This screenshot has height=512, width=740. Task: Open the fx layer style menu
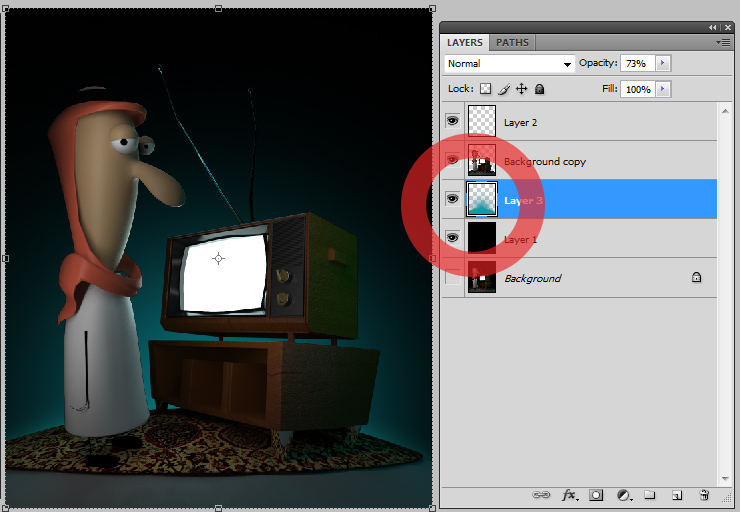coord(570,495)
